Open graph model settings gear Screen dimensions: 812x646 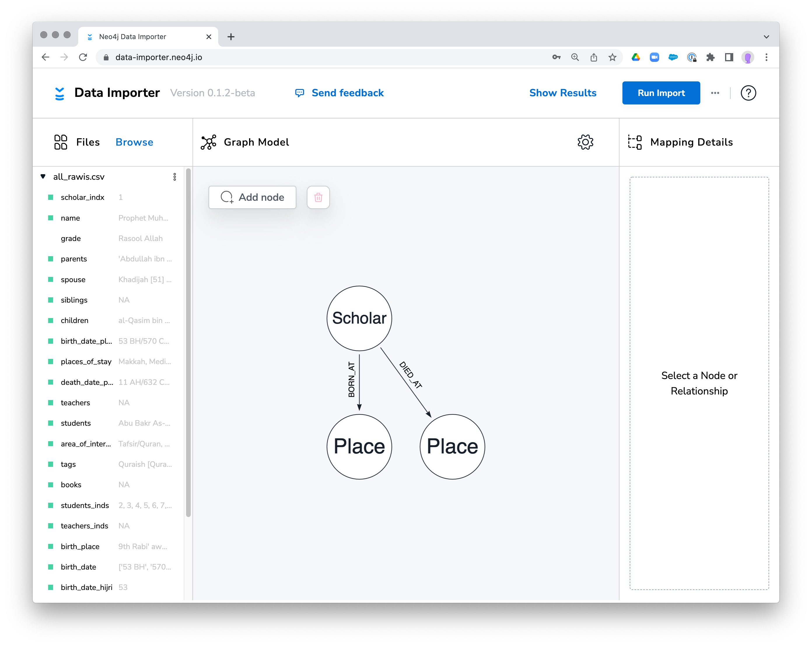(x=585, y=142)
